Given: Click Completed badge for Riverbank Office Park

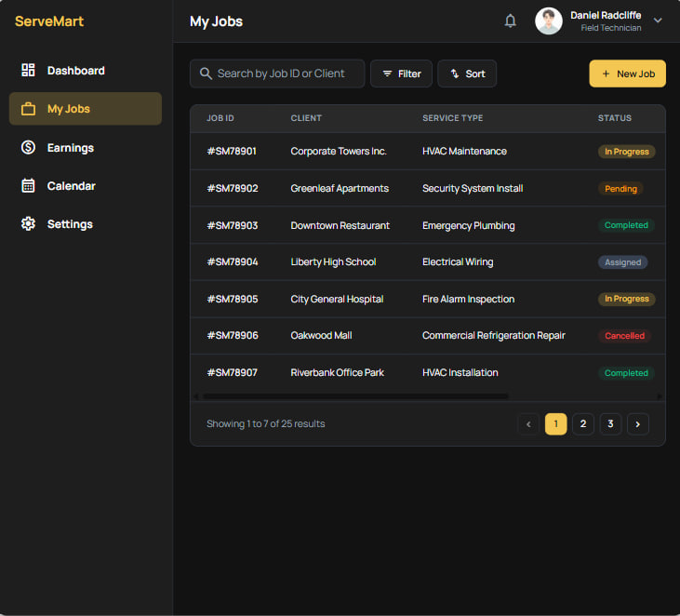Looking at the screenshot, I should pos(626,373).
